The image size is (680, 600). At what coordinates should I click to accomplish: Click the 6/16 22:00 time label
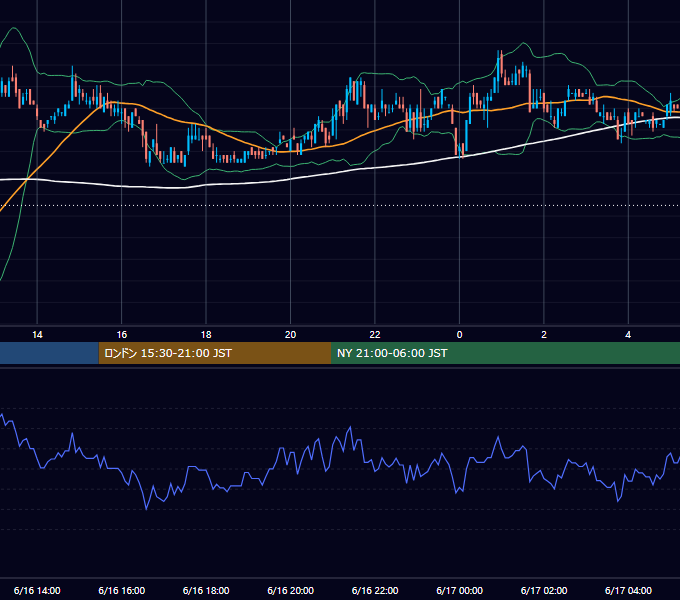tap(375, 590)
